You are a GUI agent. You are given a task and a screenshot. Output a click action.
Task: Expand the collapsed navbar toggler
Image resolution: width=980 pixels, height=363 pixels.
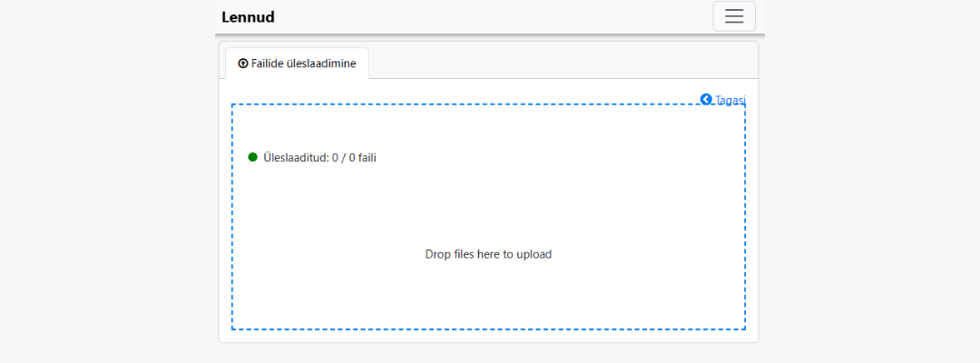pos(734,16)
